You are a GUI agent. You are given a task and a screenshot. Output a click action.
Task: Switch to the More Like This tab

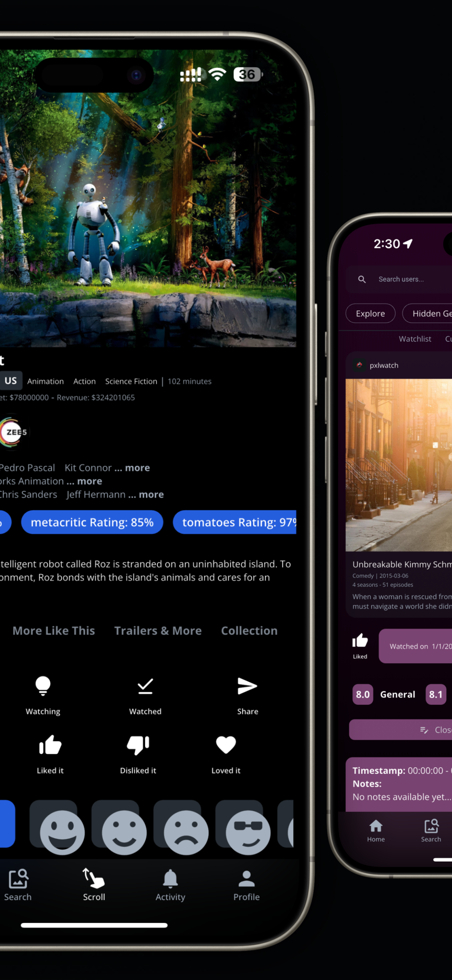click(x=54, y=631)
